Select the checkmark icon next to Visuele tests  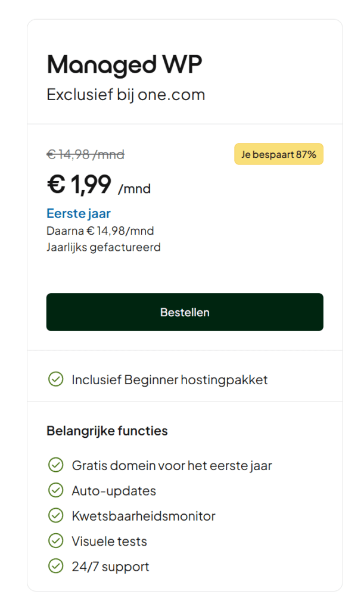coord(55,541)
